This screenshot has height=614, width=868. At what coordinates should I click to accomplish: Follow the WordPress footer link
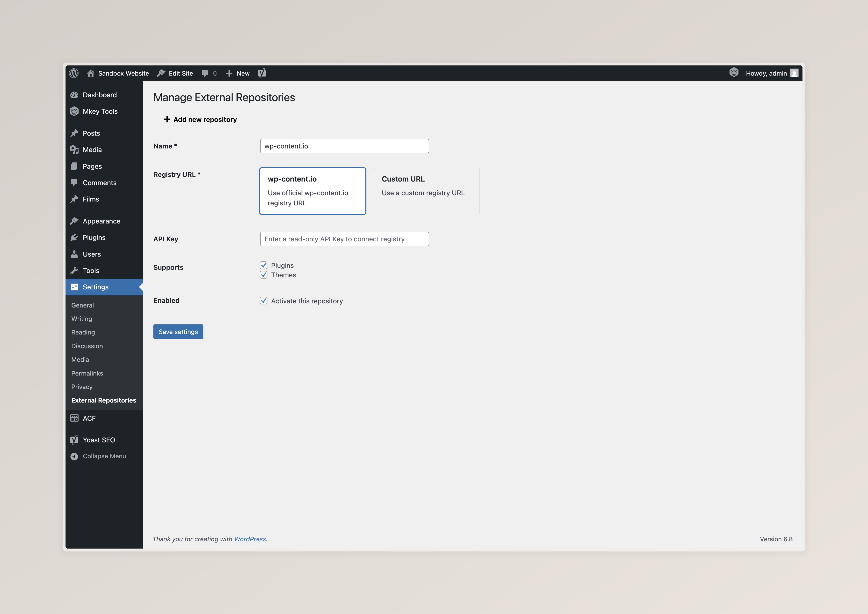click(250, 539)
